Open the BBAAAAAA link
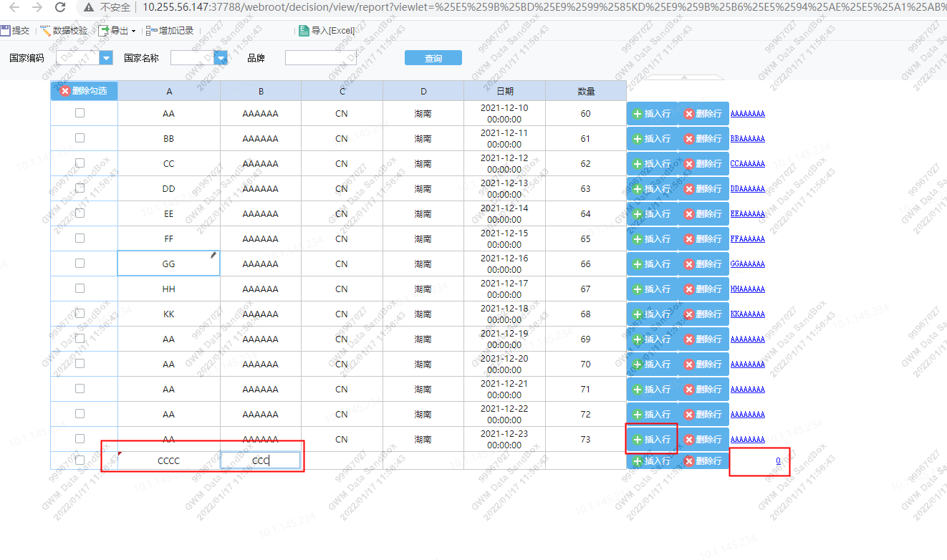Viewport: 947px width, 560px height. [x=747, y=139]
